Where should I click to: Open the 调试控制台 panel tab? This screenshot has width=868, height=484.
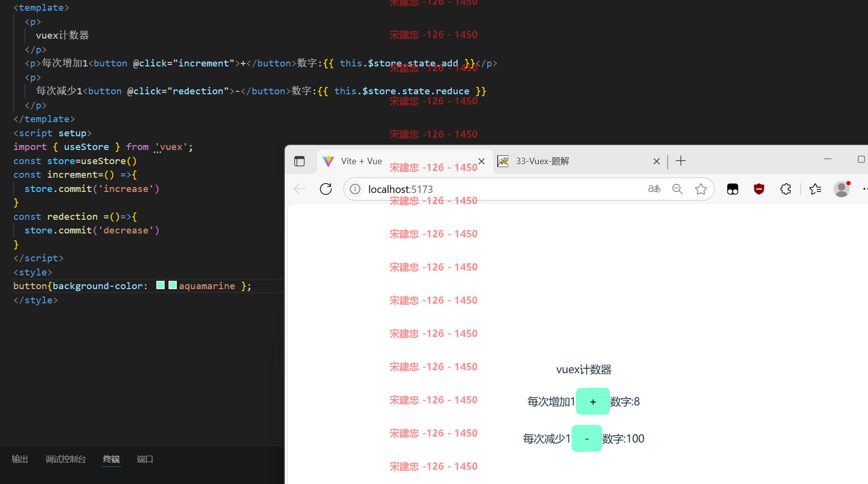click(x=66, y=459)
